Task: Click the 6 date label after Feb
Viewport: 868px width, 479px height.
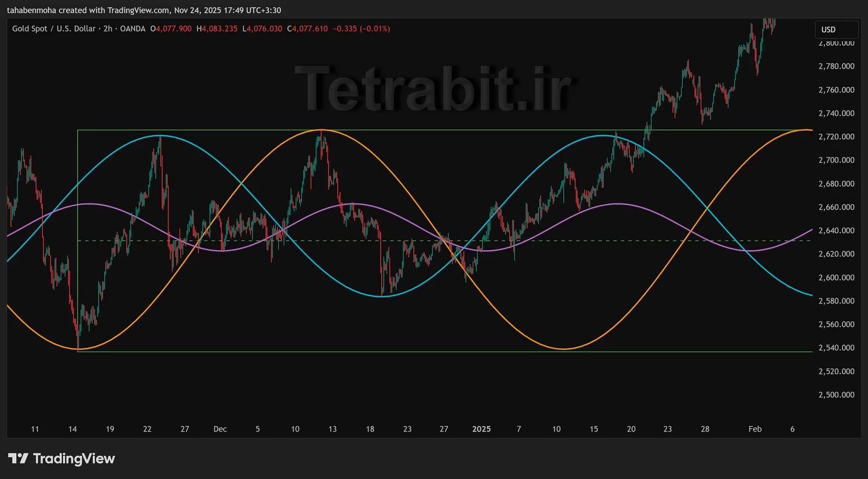Action: (x=793, y=429)
